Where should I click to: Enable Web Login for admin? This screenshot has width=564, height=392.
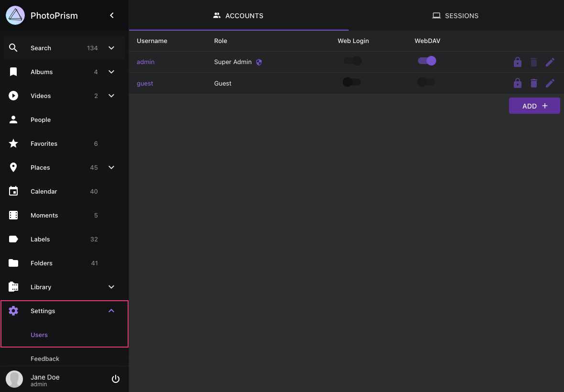point(353,61)
